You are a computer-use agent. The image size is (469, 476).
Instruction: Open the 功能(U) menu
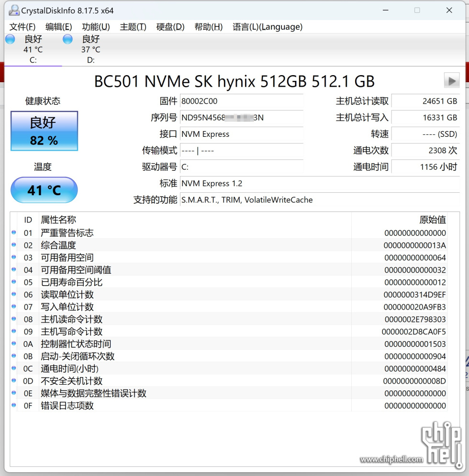click(96, 27)
